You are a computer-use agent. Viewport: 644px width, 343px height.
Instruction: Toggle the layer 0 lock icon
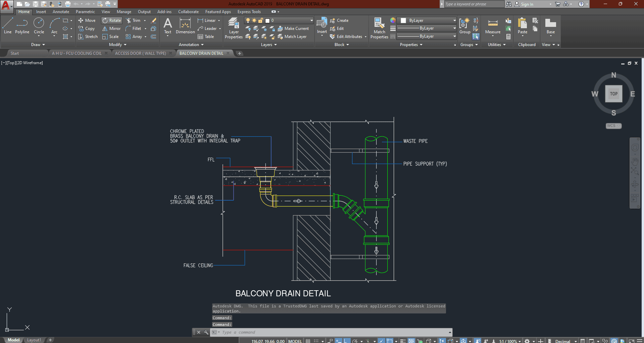coord(261,20)
